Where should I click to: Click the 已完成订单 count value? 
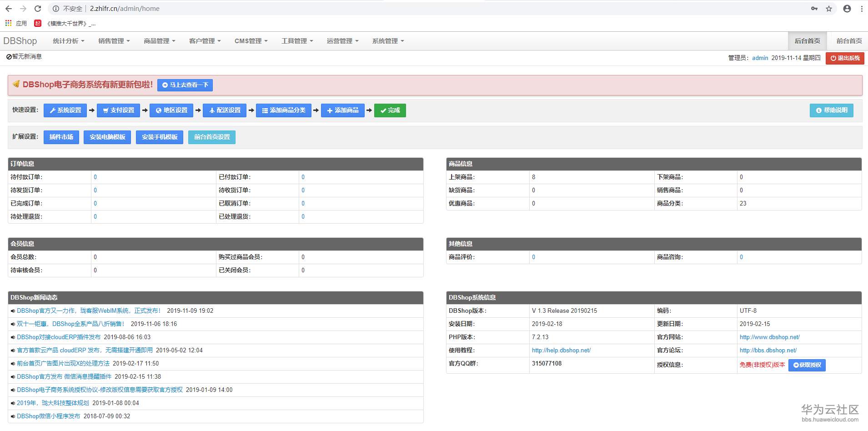95,204
